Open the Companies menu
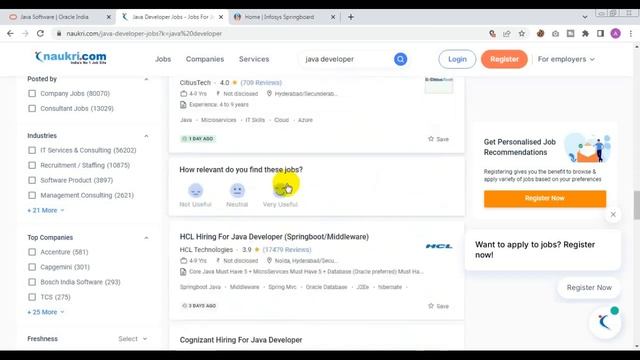The height and width of the screenshot is (360, 640). click(205, 59)
